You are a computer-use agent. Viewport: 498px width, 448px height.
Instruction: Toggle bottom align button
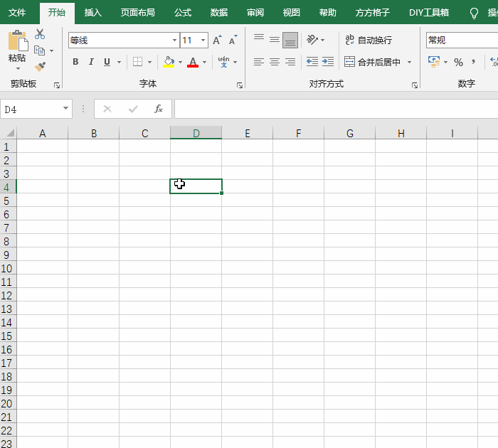point(290,40)
